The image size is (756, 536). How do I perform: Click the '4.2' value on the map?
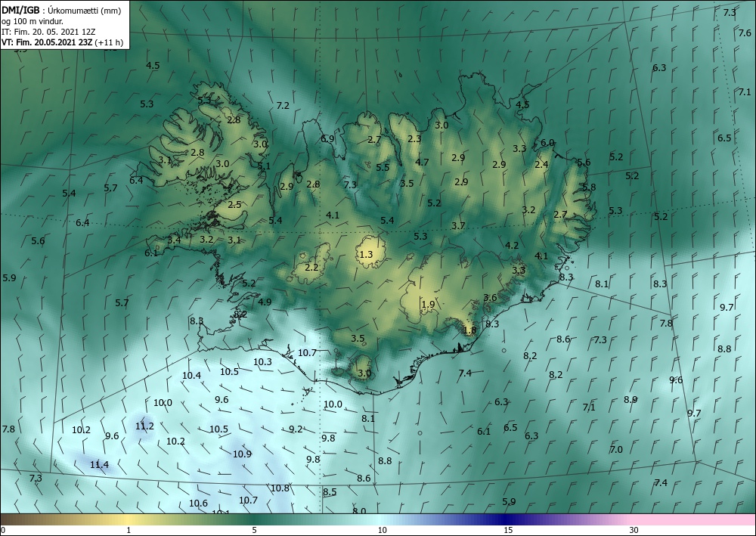pyautogui.click(x=512, y=246)
